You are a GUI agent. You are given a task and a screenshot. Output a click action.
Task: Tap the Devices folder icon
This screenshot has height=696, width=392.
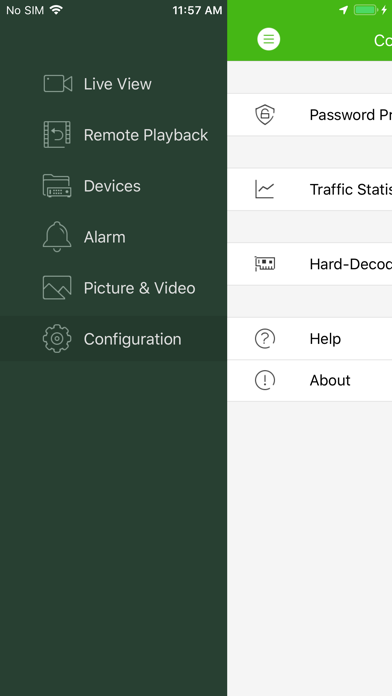[x=57, y=186]
